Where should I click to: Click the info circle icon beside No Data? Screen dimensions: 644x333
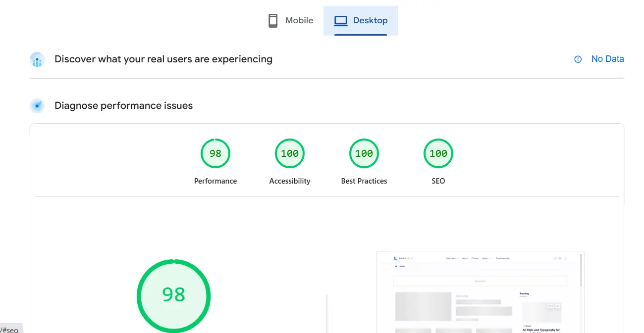pyautogui.click(x=578, y=59)
